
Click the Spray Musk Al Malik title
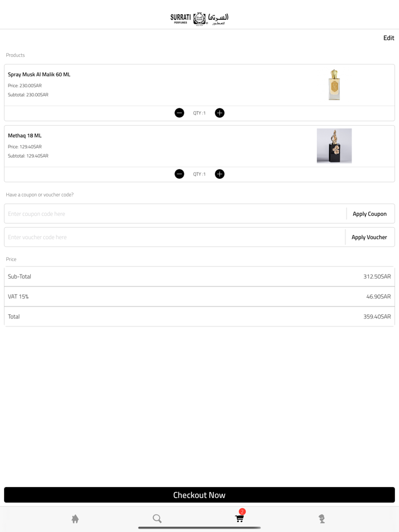click(x=39, y=74)
